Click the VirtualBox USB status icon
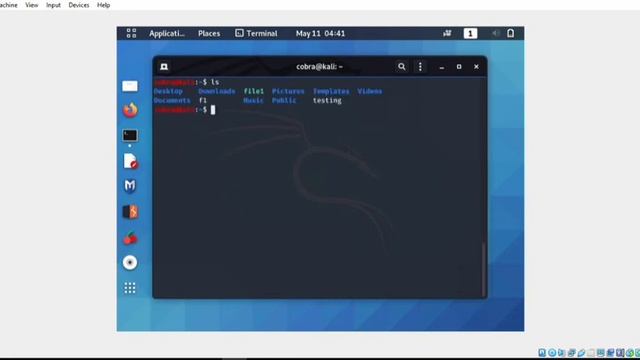 581,353
